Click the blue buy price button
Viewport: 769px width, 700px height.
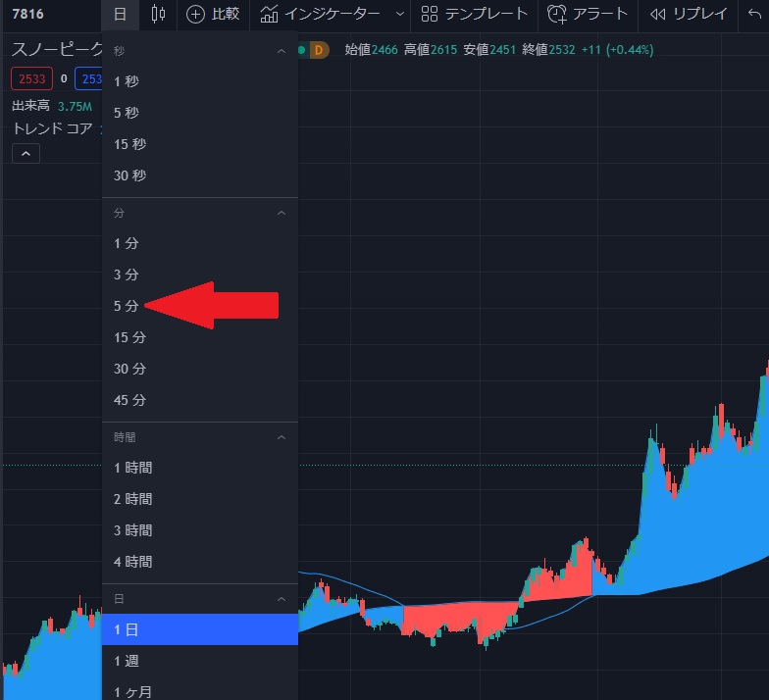pos(88,78)
